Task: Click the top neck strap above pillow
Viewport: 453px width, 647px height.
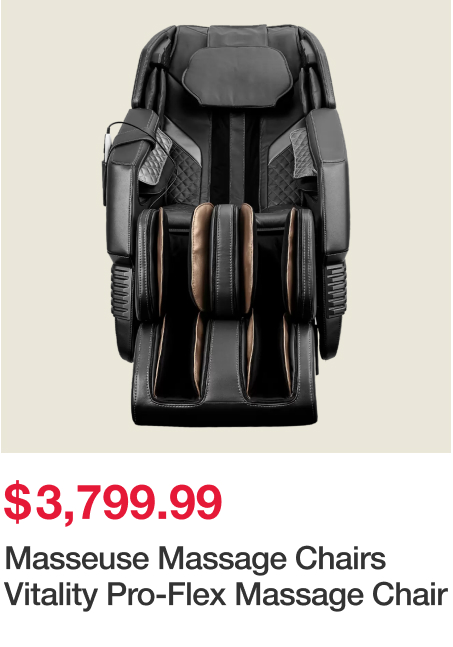Action: click(x=237, y=36)
